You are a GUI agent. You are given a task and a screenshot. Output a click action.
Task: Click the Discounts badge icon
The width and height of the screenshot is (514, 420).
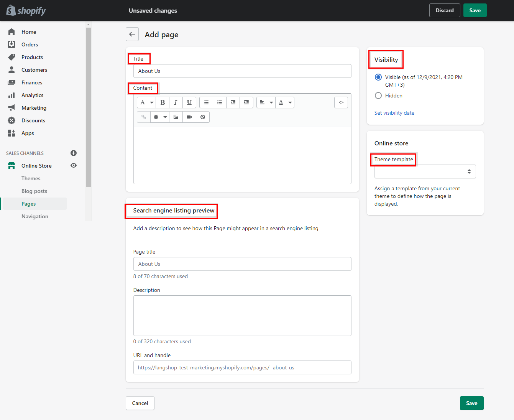pos(11,120)
